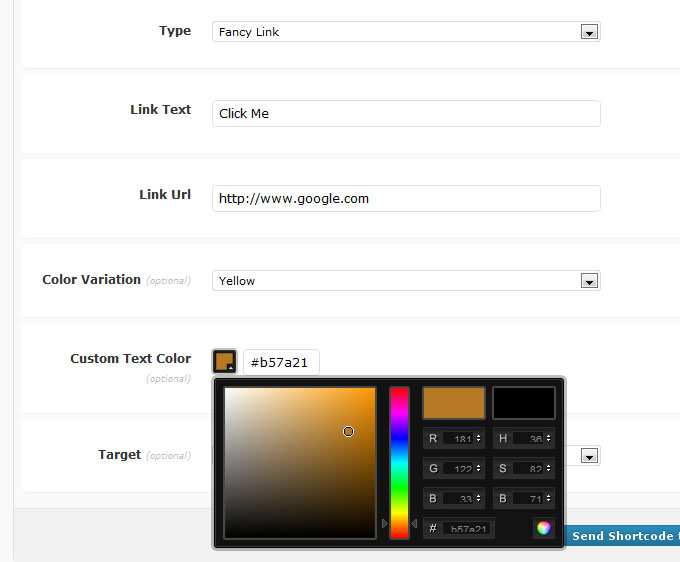
Task: Click the Link Url input field
Action: pyautogui.click(x=406, y=198)
